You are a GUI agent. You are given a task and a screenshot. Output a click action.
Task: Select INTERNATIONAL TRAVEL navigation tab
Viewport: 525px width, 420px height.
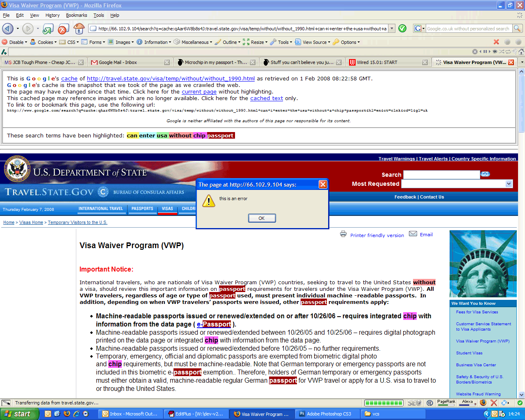[x=101, y=209]
